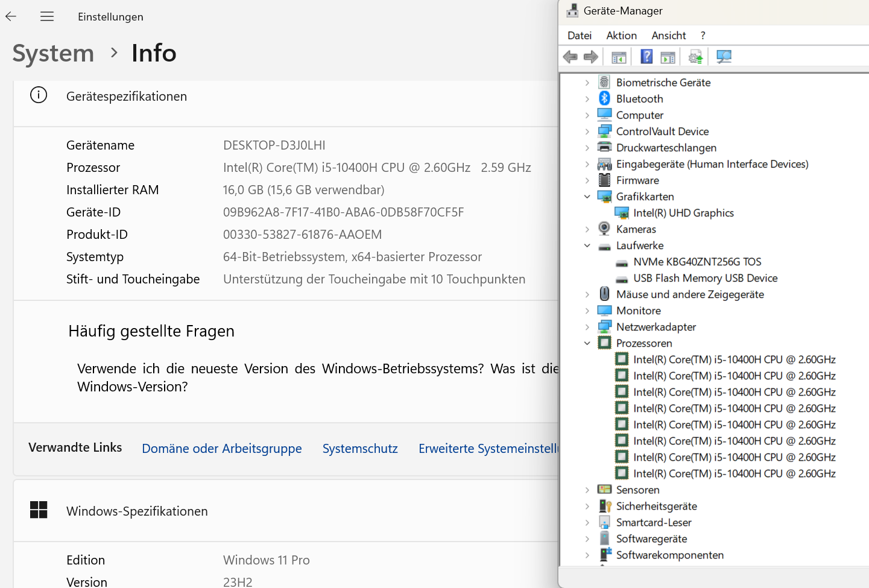This screenshot has height=588, width=869.
Task: Navigate to System in the breadcrumb
Action: click(53, 53)
